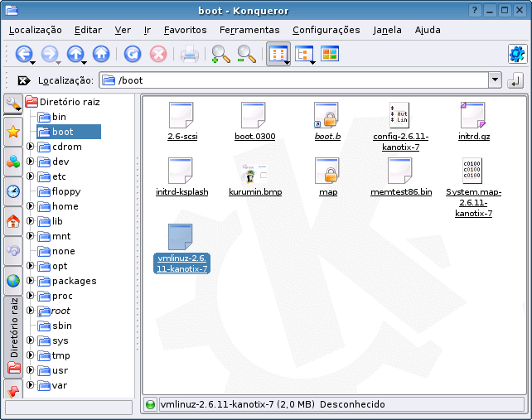Switch to Icon View mode

tap(278, 54)
